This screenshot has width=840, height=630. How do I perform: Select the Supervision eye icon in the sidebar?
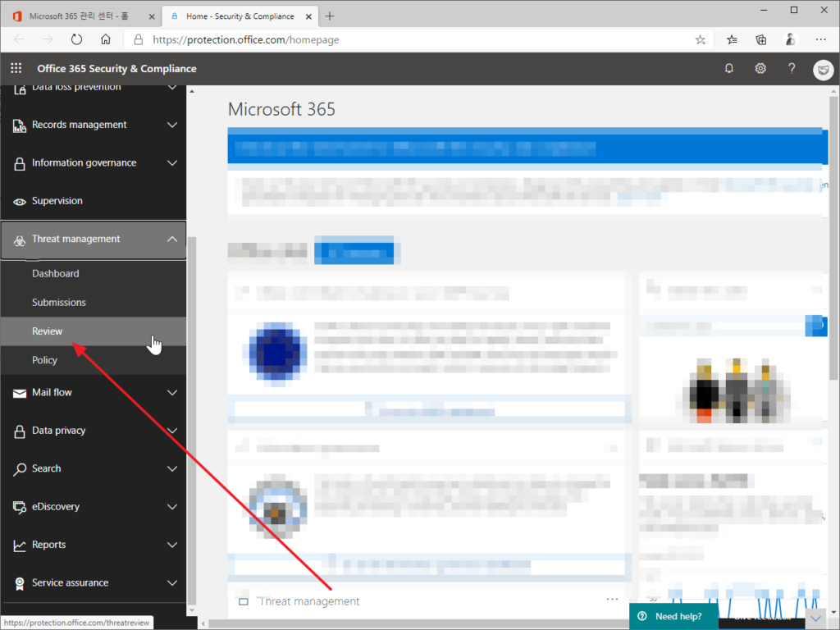pos(18,201)
